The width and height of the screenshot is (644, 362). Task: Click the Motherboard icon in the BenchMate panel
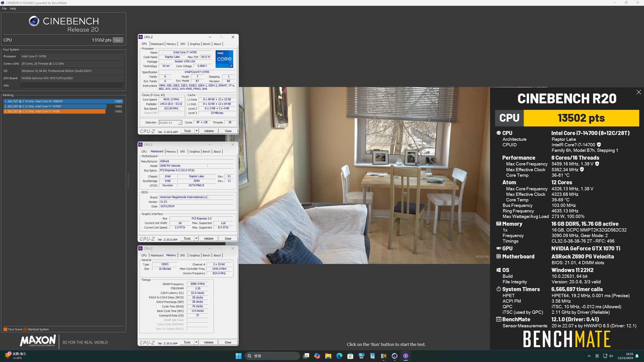pos(499,256)
